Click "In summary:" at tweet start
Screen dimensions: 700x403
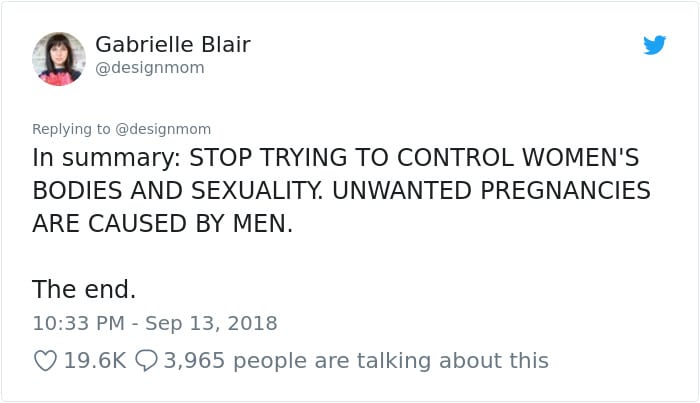[x=105, y=158]
